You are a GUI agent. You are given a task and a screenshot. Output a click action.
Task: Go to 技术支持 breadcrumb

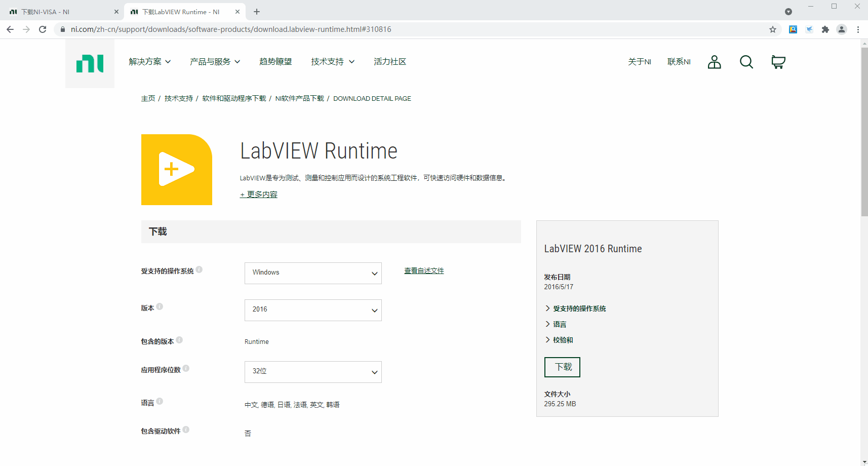point(179,99)
